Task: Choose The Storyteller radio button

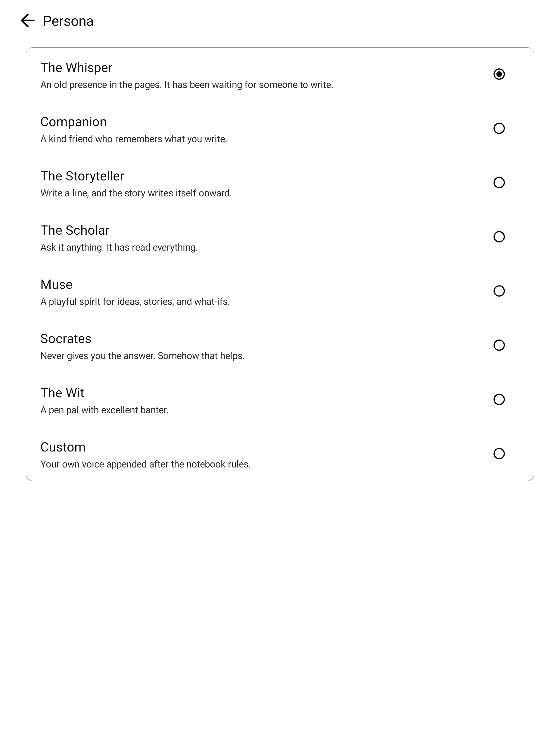Action: pyautogui.click(x=499, y=182)
